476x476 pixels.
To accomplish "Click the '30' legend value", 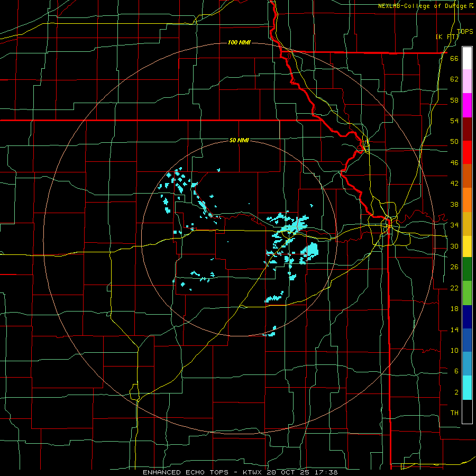I will pyautogui.click(x=454, y=246).
